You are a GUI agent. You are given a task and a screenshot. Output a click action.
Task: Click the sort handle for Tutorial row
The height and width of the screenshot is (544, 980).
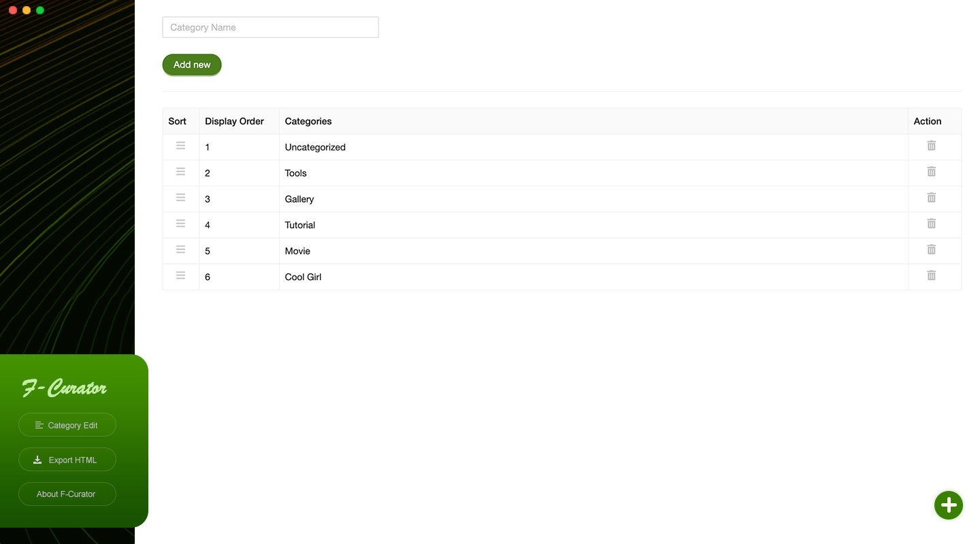point(180,223)
